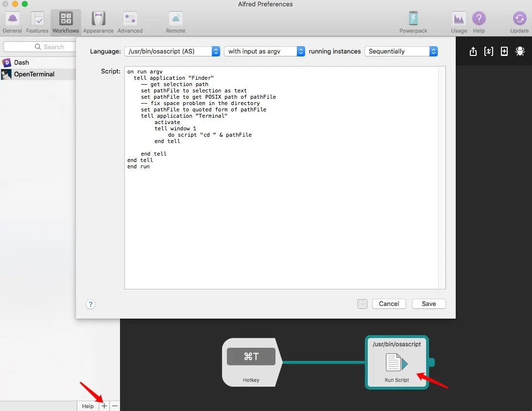Open the Sequentially running instances dropdown
This screenshot has height=411, width=532.
coord(401,51)
